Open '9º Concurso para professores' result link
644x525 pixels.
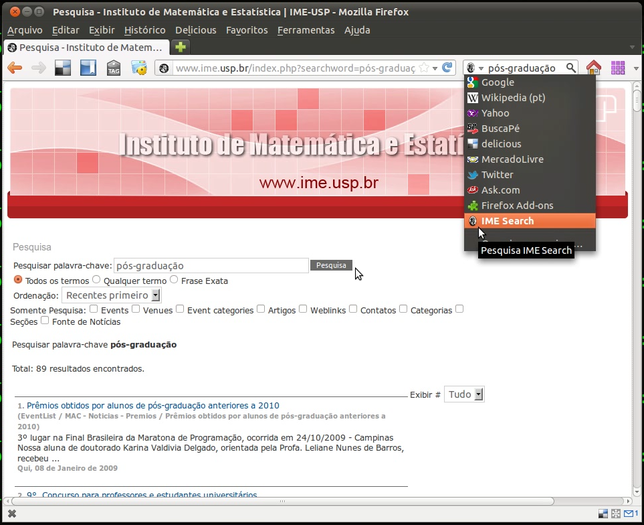tap(142, 495)
